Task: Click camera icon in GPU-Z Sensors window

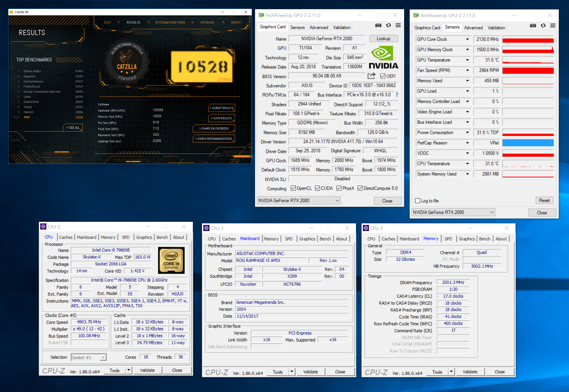Action: point(533,26)
